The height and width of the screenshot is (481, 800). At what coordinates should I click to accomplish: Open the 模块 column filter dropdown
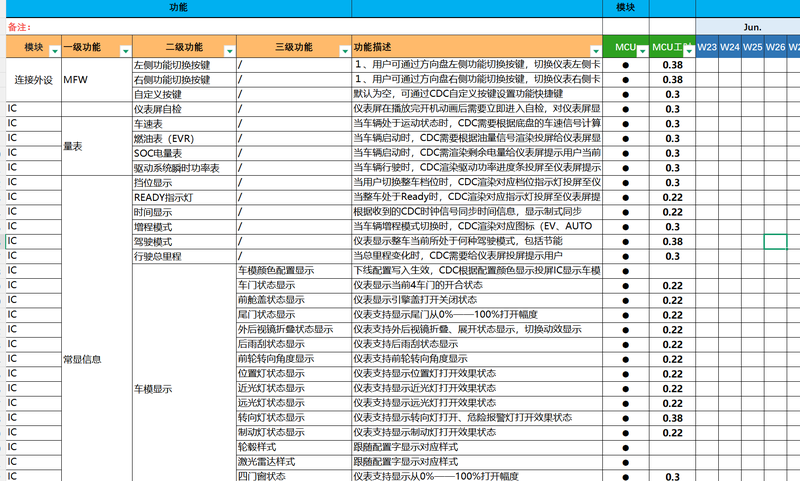55,51
